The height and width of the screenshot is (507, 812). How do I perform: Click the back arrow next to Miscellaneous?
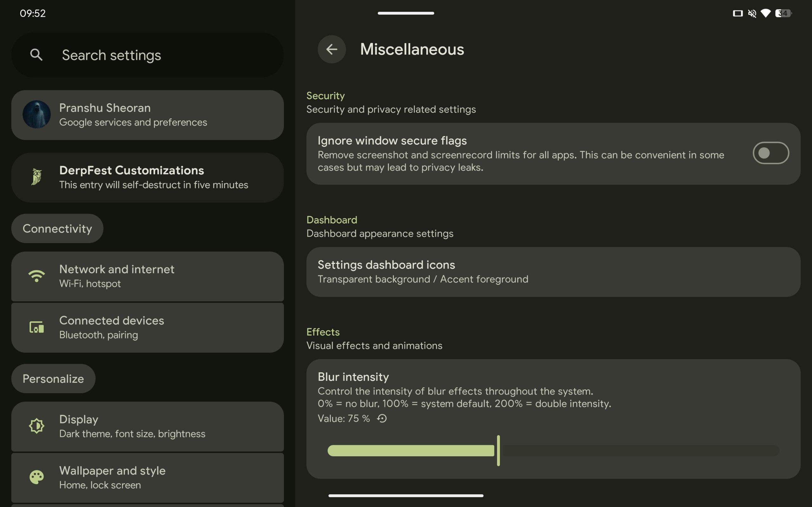point(331,49)
